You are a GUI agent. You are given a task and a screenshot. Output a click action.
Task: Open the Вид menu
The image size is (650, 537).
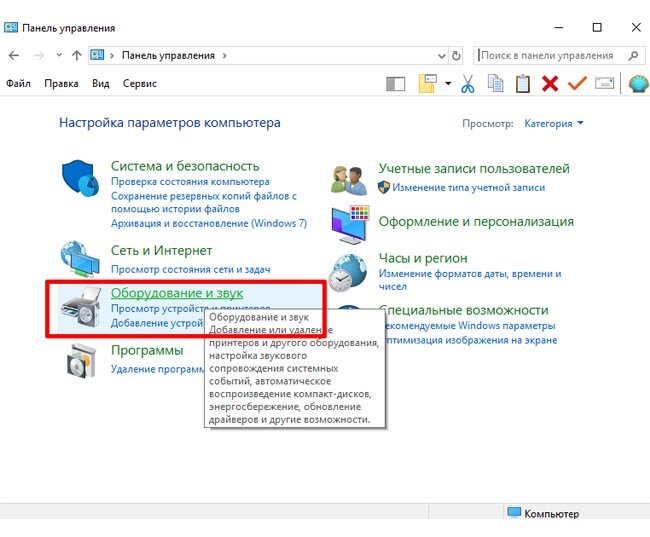coord(101,83)
